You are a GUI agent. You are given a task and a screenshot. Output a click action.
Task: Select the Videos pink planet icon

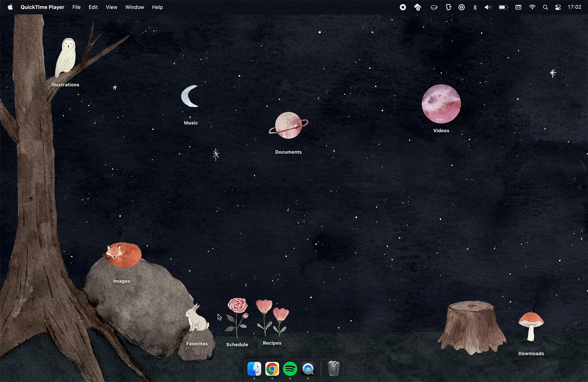click(x=441, y=104)
